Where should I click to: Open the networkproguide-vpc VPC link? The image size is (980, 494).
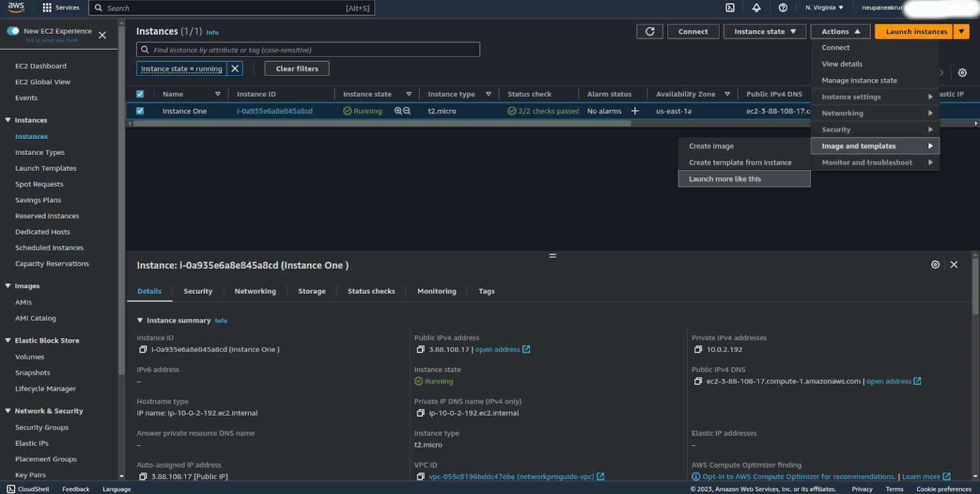511,477
